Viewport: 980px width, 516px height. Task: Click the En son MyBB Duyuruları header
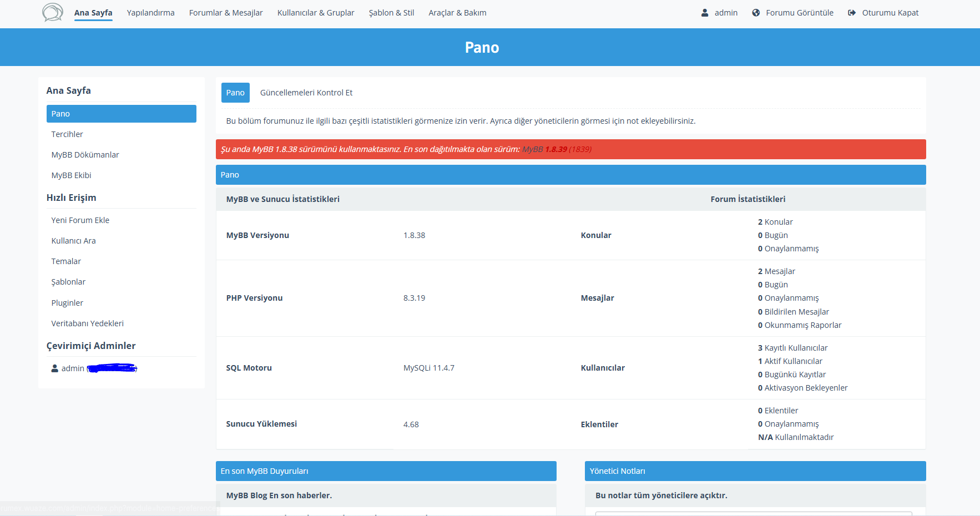[x=386, y=471]
